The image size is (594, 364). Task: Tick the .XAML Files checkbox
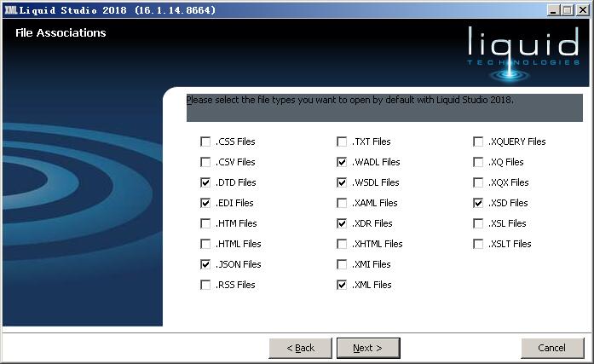(x=342, y=203)
